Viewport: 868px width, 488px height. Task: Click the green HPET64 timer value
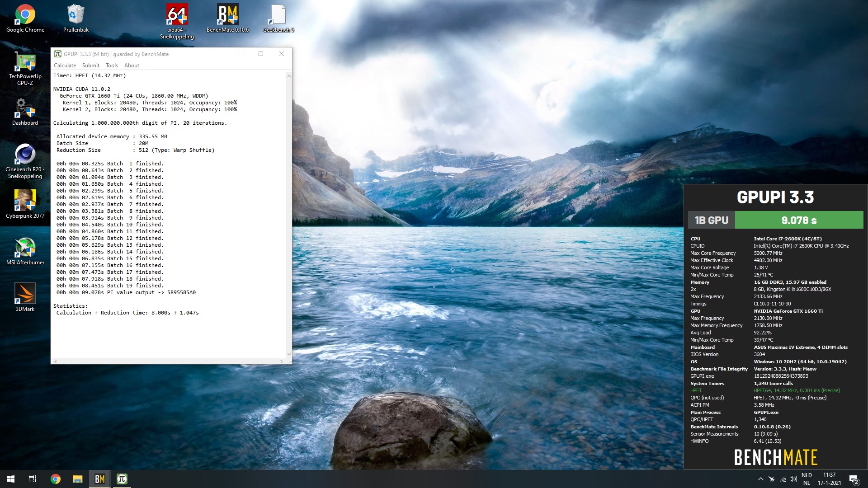[797, 390]
